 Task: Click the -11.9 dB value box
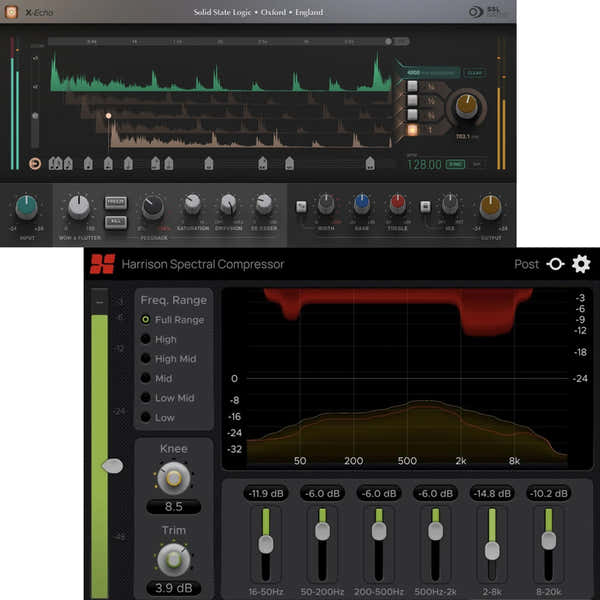coord(266,493)
